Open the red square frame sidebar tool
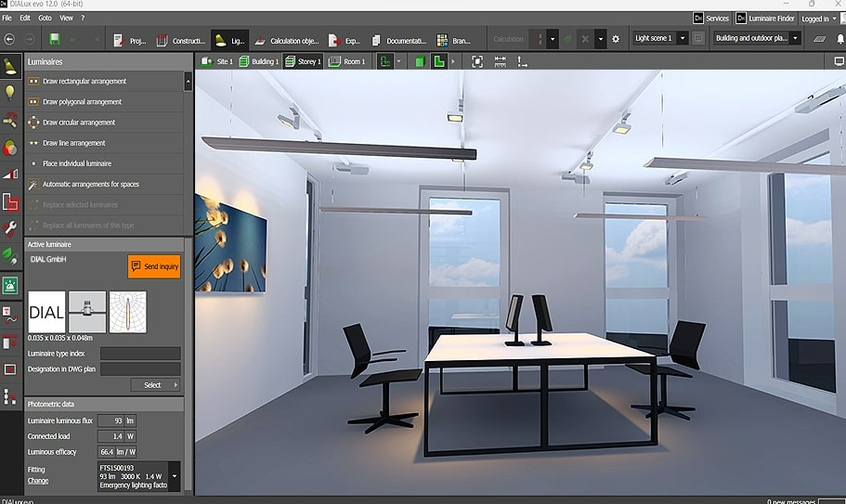 pos(10,369)
